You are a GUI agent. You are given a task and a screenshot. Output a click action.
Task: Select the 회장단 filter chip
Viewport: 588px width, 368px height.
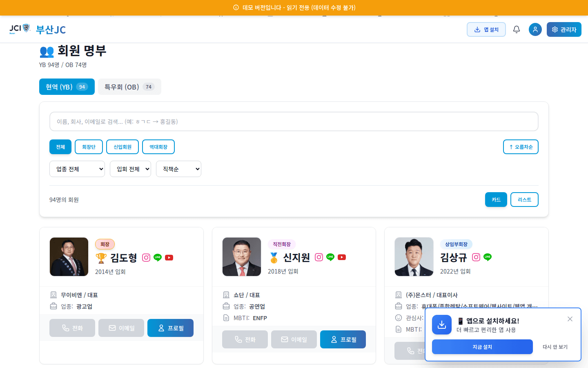click(x=89, y=146)
